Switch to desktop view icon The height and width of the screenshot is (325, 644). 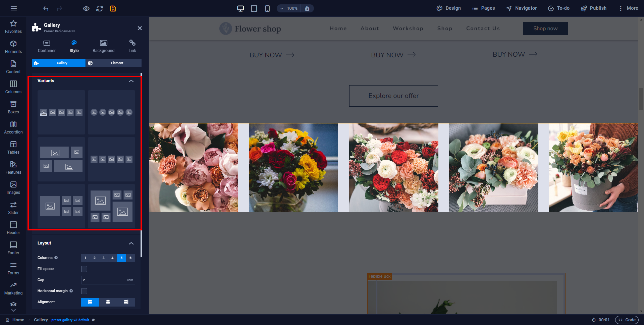pyautogui.click(x=240, y=8)
